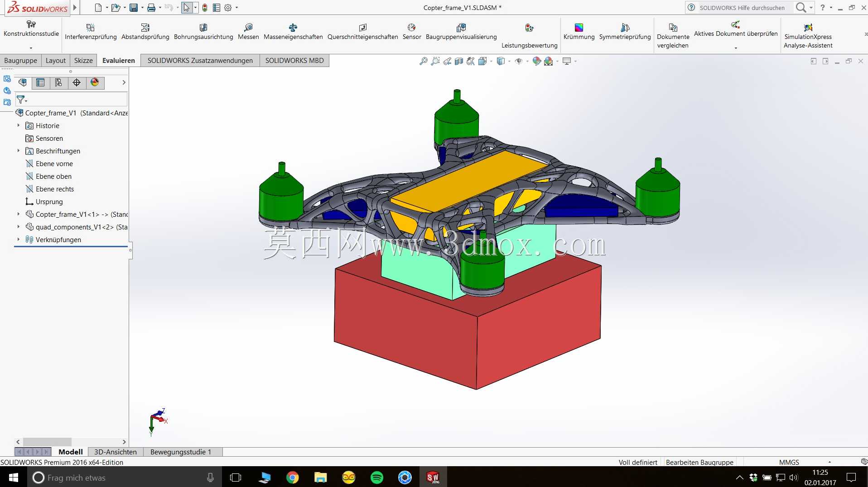Viewport: 868px width, 487px height.
Task: Add a Sensor
Action: tap(412, 32)
